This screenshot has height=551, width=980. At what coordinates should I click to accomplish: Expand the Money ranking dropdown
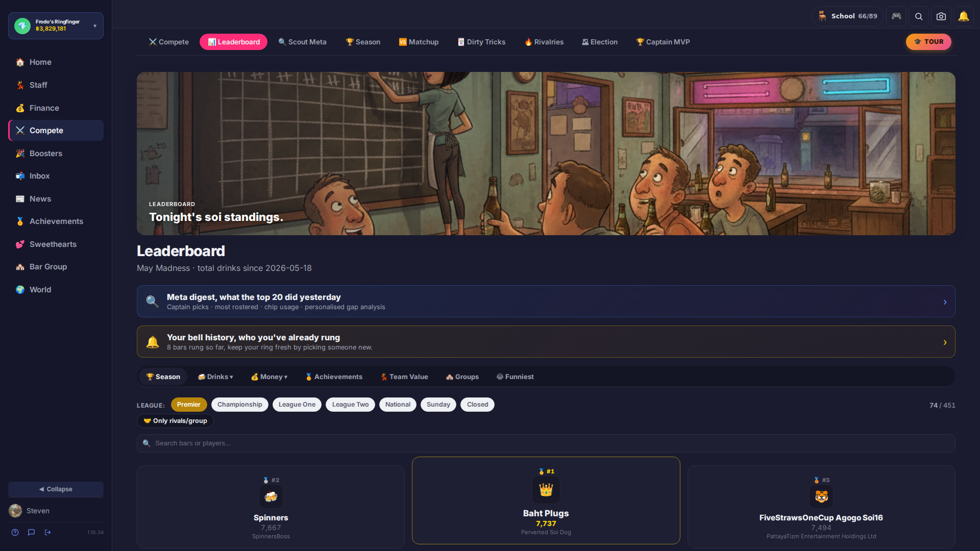click(x=269, y=377)
